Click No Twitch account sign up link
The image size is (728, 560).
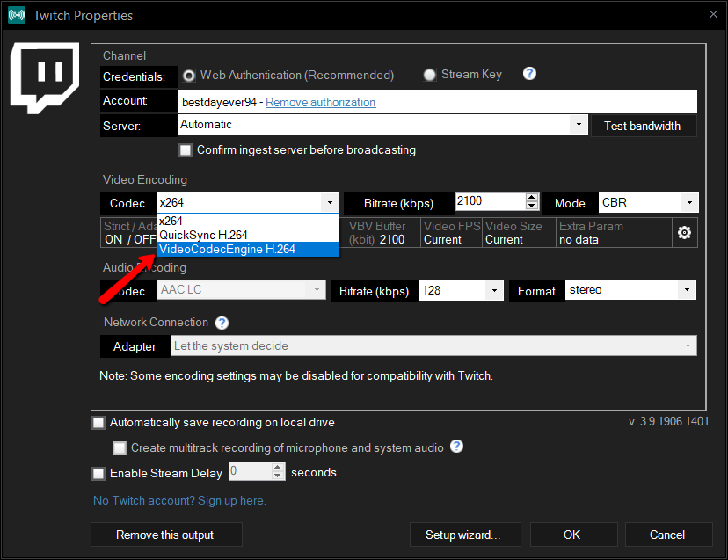179,500
